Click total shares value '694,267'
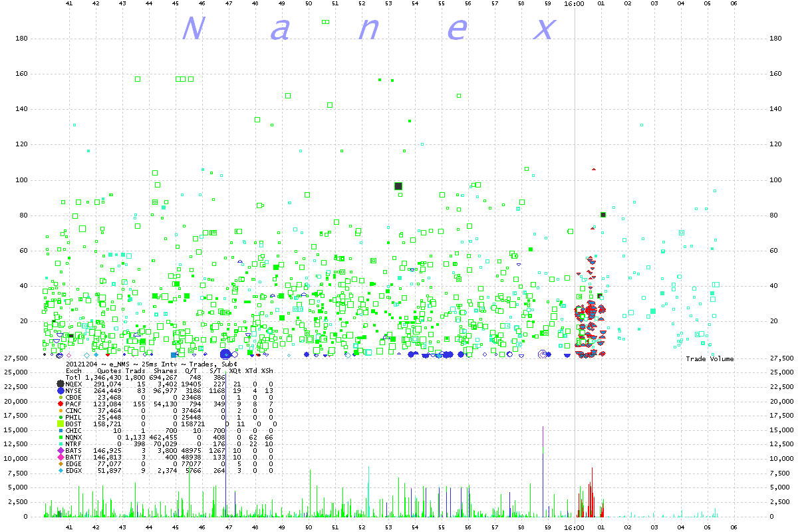Viewport: 798px width, 532px height. (x=164, y=378)
